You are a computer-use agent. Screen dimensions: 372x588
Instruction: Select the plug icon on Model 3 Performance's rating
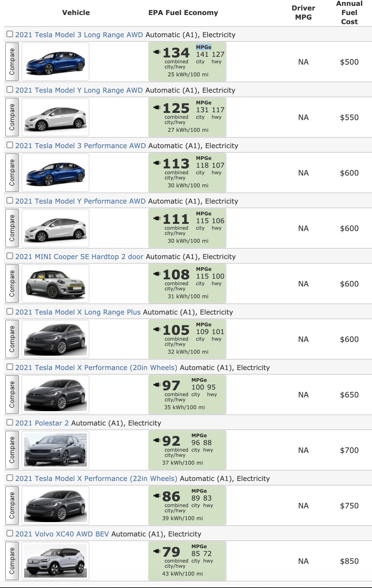(157, 162)
